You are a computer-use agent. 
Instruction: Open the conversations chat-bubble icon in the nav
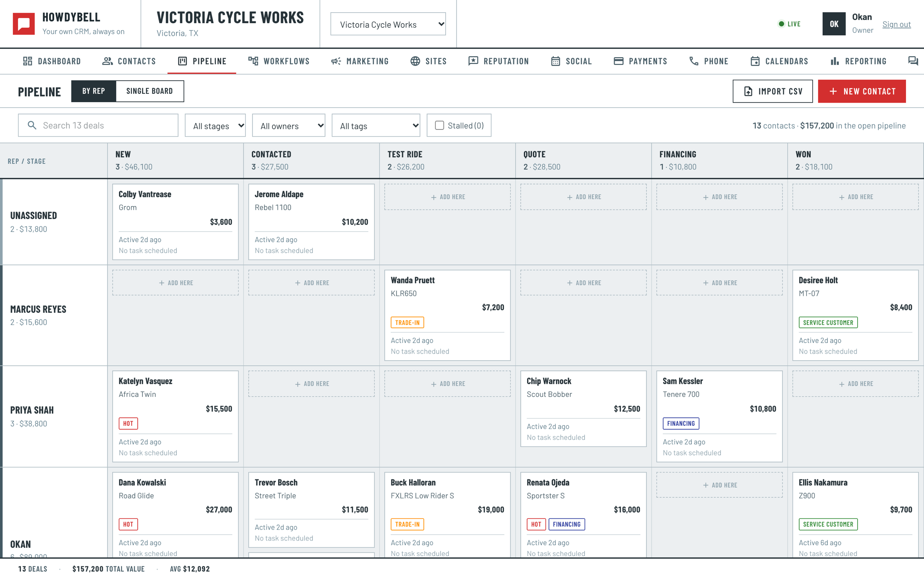pos(913,61)
